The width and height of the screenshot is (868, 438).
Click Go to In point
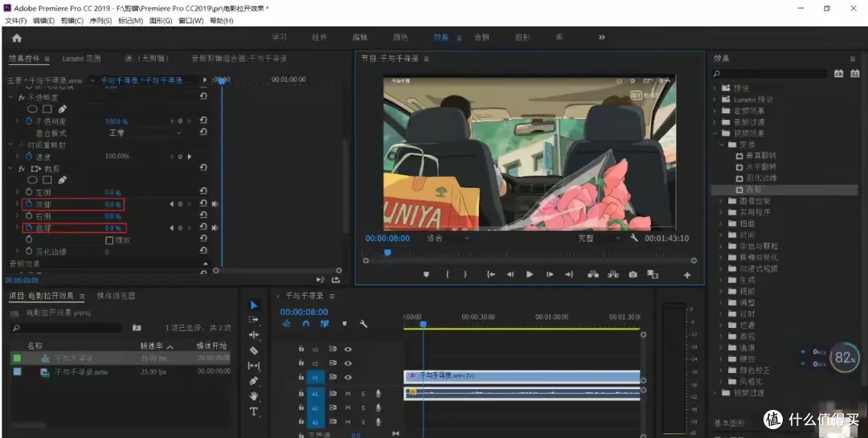pos(491,274)
